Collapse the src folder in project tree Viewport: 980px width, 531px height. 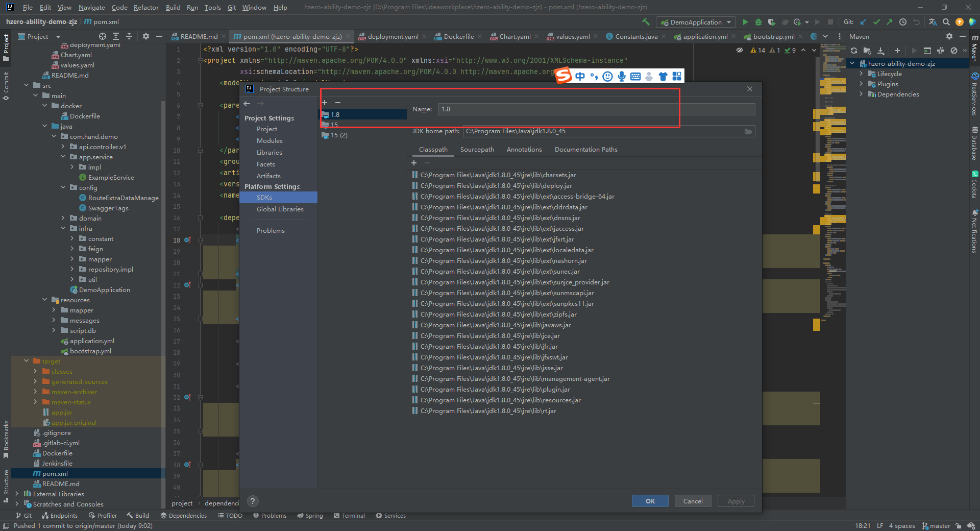(26, 85)
